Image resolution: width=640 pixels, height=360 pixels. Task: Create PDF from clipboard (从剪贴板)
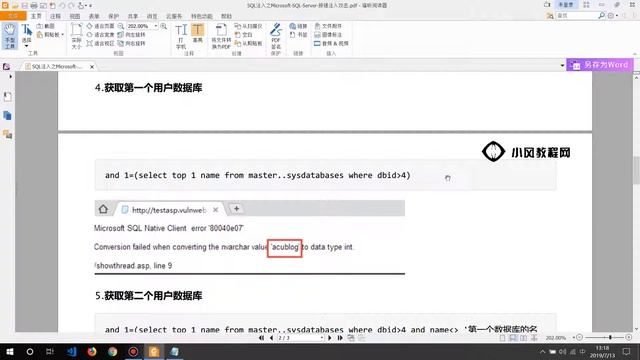pos(248,43)
